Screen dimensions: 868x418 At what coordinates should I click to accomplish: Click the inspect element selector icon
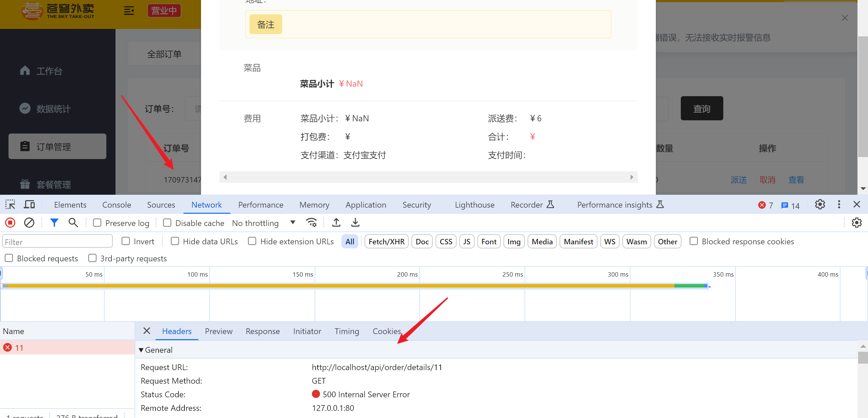[10, 205]
